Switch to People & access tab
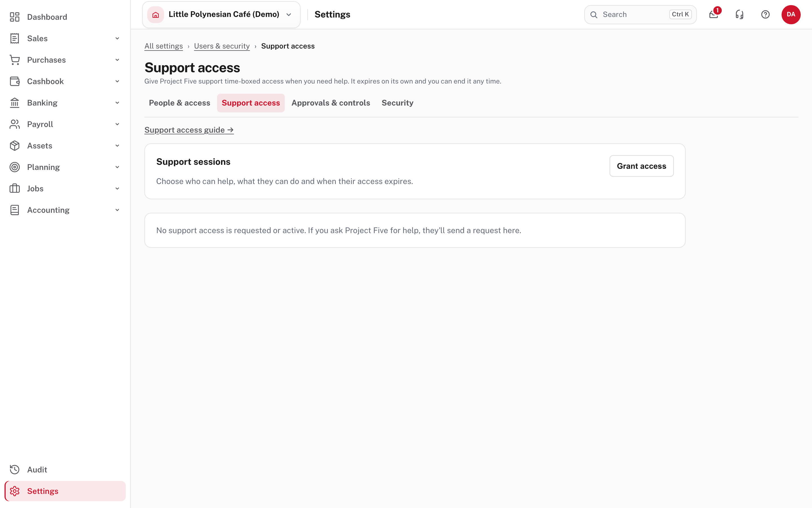This screenshot has width=812, height=508. 180,103
